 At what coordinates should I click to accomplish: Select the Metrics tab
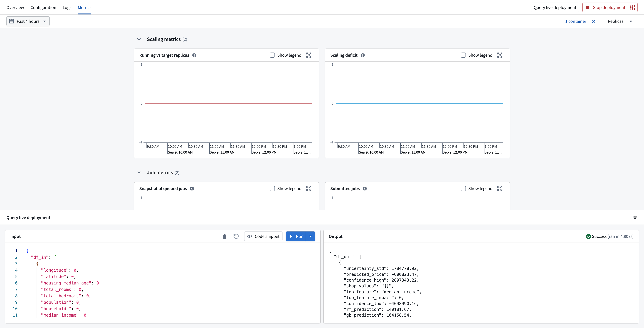[x=84, y=8]
